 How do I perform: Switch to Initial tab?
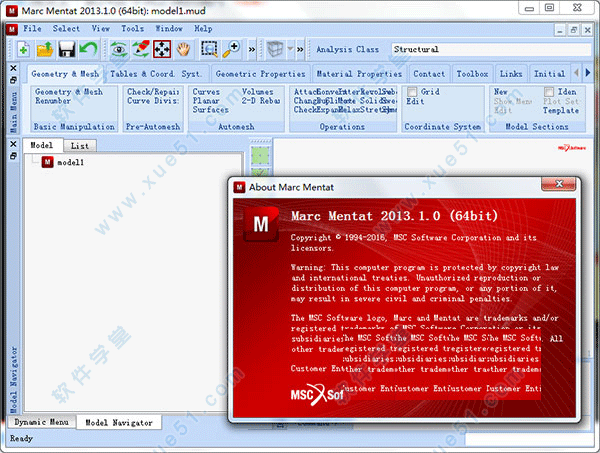549,74
